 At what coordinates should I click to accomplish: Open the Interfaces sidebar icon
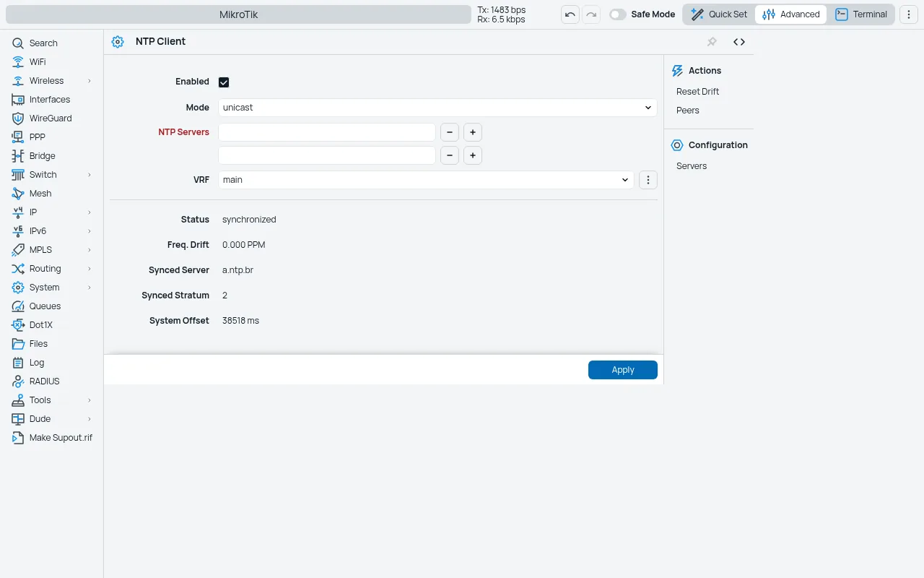coord(18,100)
